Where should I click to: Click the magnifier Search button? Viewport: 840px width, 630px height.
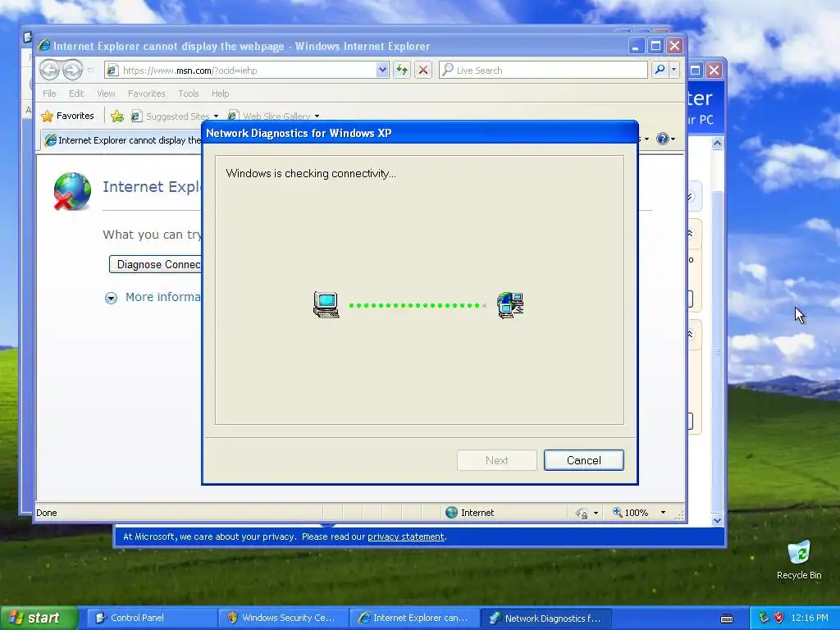tap(660, 71)
